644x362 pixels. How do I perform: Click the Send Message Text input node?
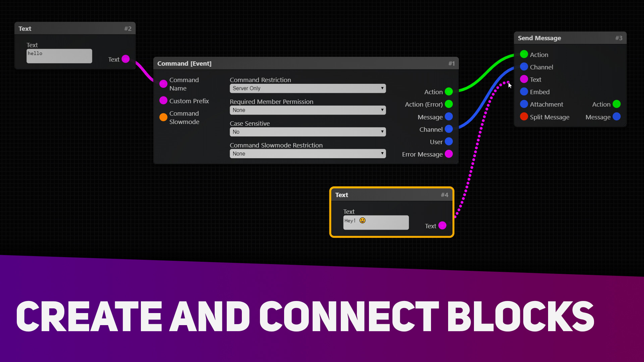coord(524,79)
